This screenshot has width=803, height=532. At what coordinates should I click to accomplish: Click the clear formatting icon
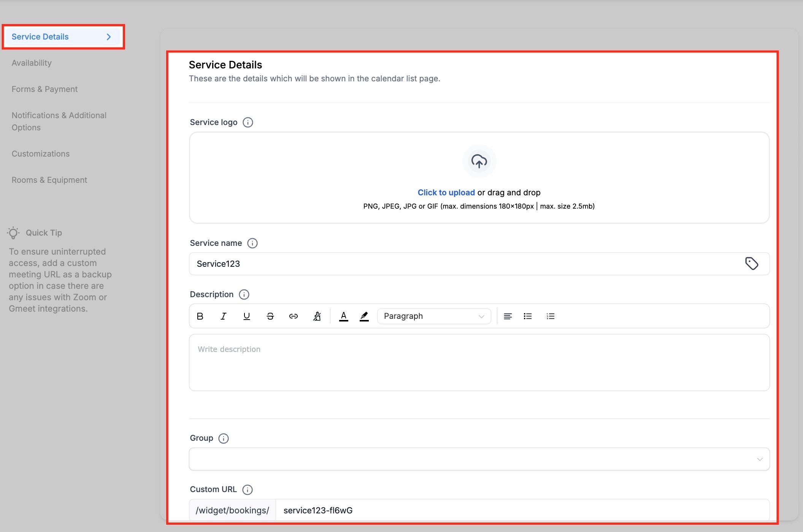(317, 316)
